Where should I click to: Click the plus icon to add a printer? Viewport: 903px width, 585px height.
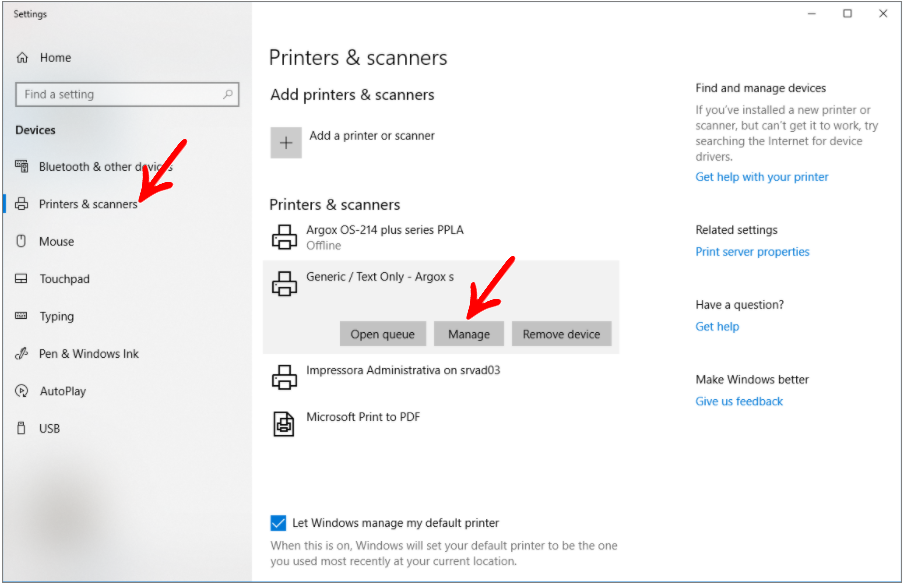tap(286, 143)
